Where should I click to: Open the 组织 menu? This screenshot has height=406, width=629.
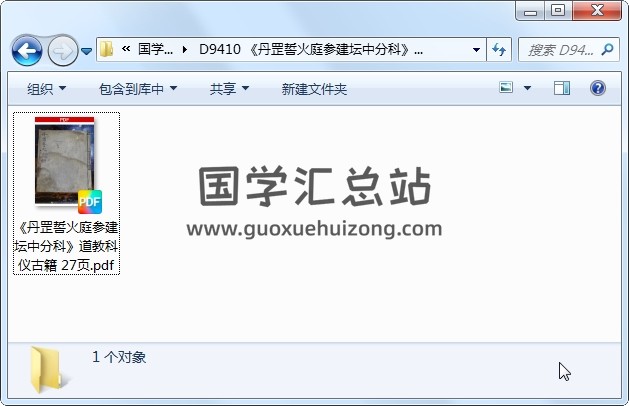(47, 89)
